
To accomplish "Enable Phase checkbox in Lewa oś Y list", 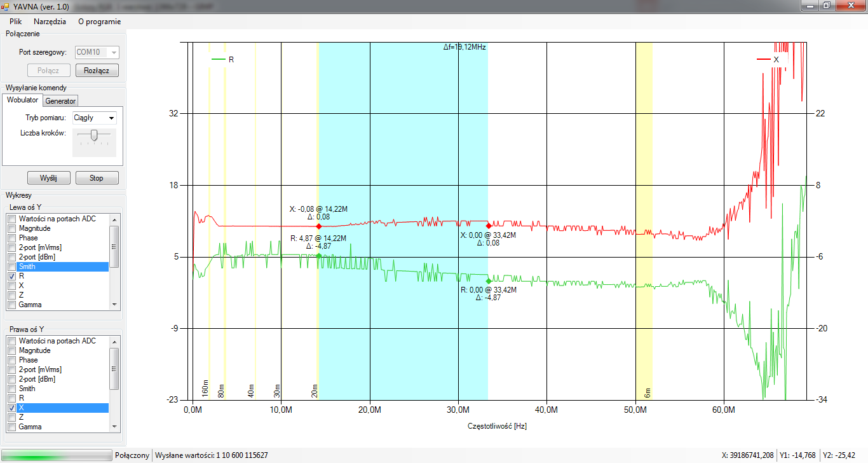I will point(11,238).
